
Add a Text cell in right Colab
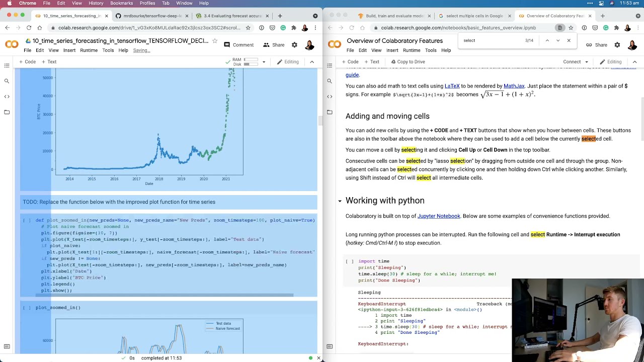(371, 62)
